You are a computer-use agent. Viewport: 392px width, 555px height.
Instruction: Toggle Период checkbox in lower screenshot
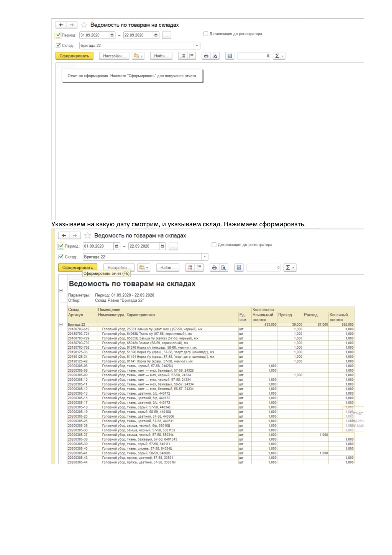click(x=61, y=246)
